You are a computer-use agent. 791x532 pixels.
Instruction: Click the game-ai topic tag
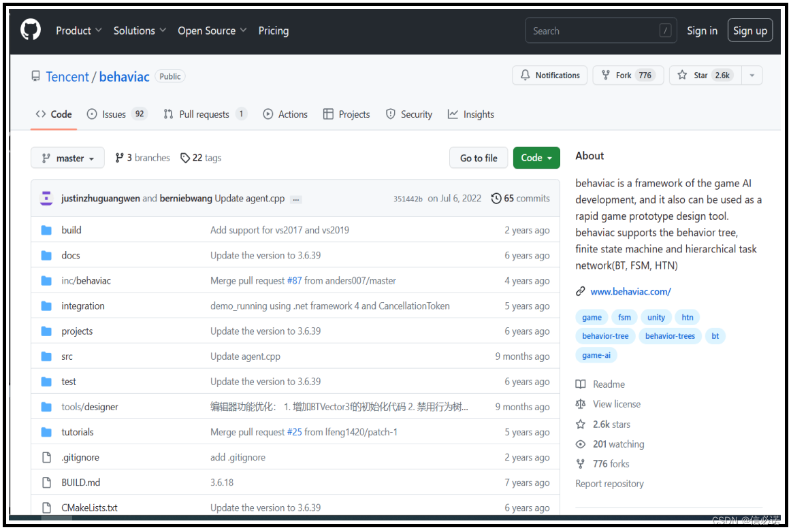coord(596,355)
